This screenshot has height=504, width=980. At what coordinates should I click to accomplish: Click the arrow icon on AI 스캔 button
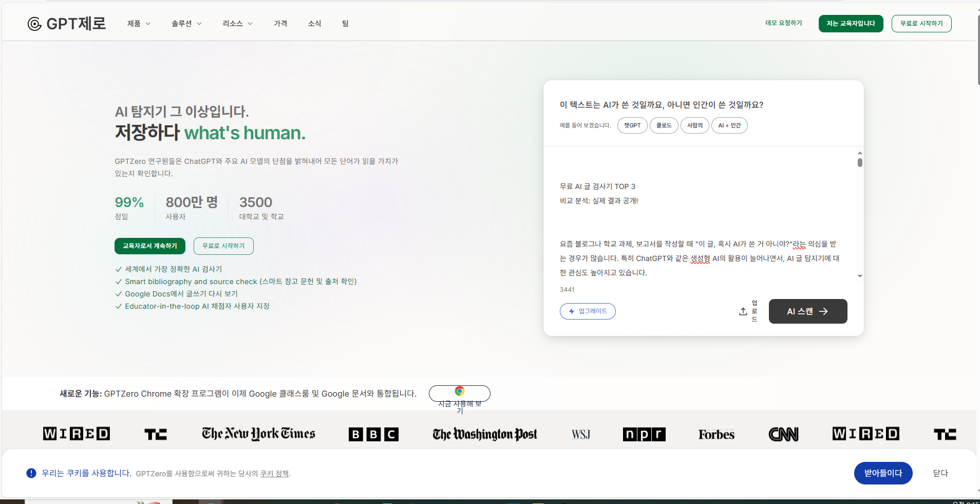pos(823,311)
